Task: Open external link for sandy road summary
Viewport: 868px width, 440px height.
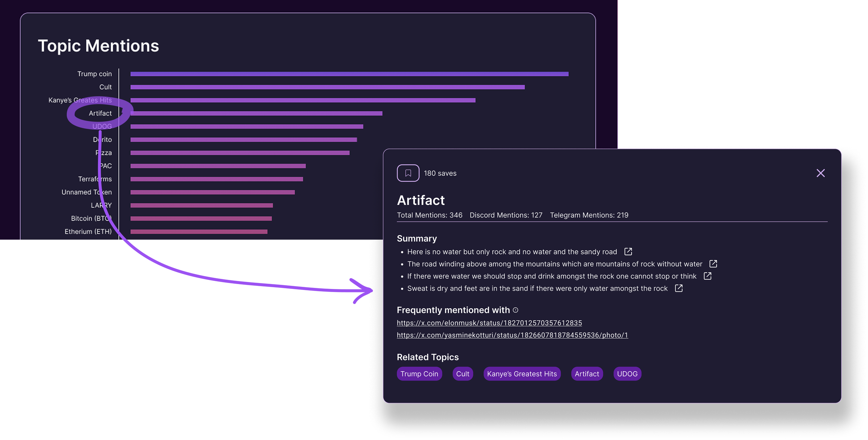Action: tap(628, 251)
